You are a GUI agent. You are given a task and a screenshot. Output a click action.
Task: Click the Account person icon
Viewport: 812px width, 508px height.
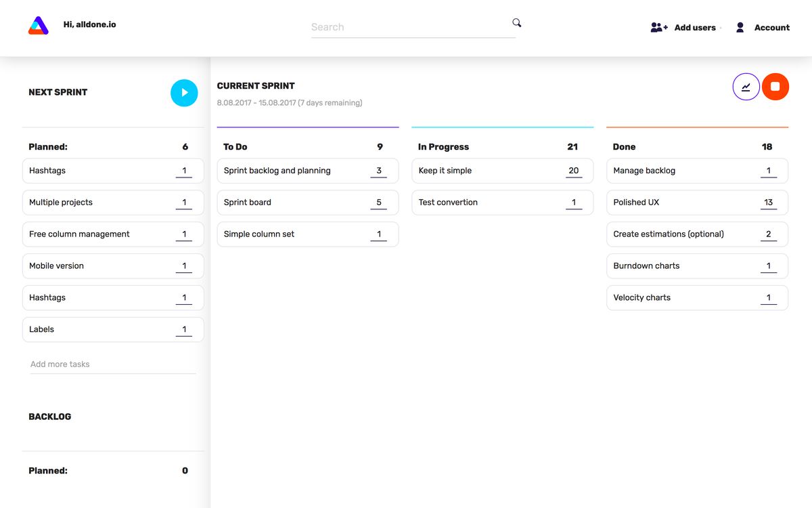click(740, 27)
